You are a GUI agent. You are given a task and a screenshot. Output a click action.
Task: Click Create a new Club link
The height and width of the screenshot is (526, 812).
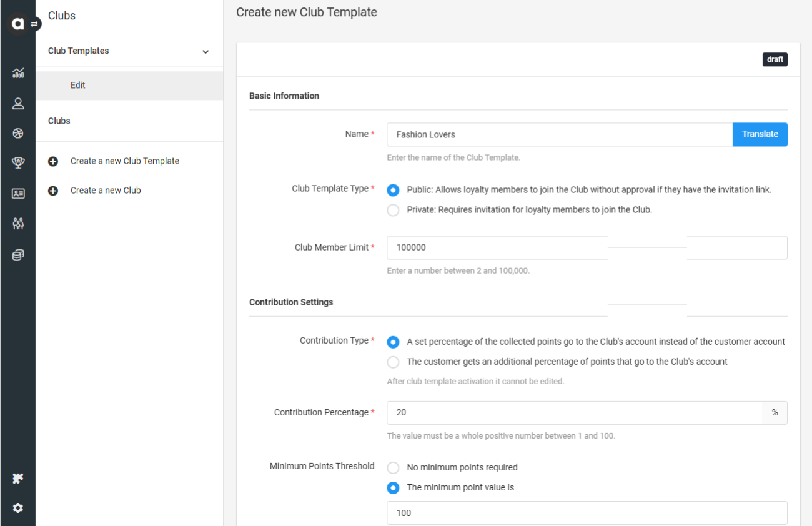[x=106, y=191]
